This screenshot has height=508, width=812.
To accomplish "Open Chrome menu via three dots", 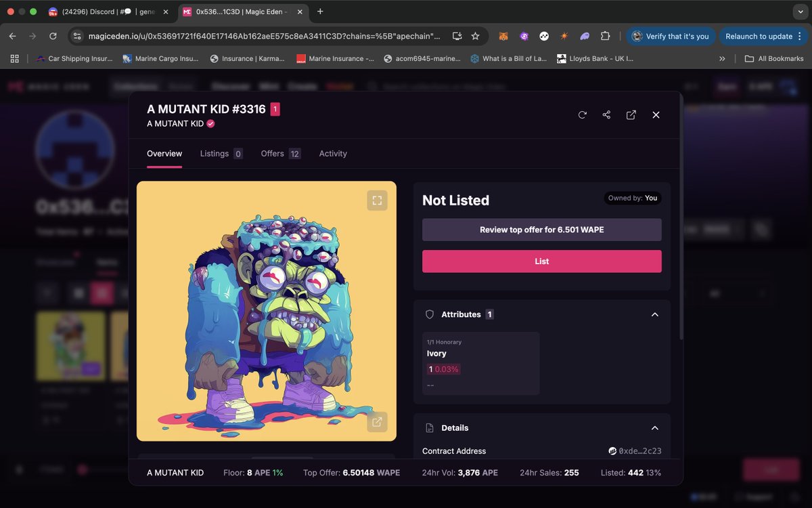I will pyautogui.click(x=801, y=36).
